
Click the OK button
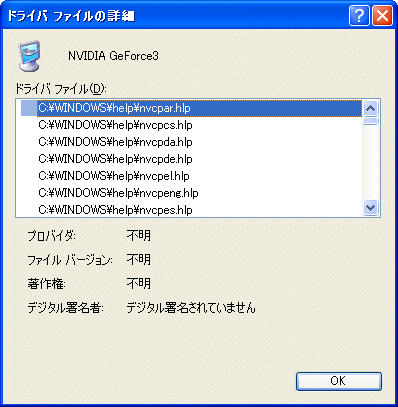click(x=338, y=381)
